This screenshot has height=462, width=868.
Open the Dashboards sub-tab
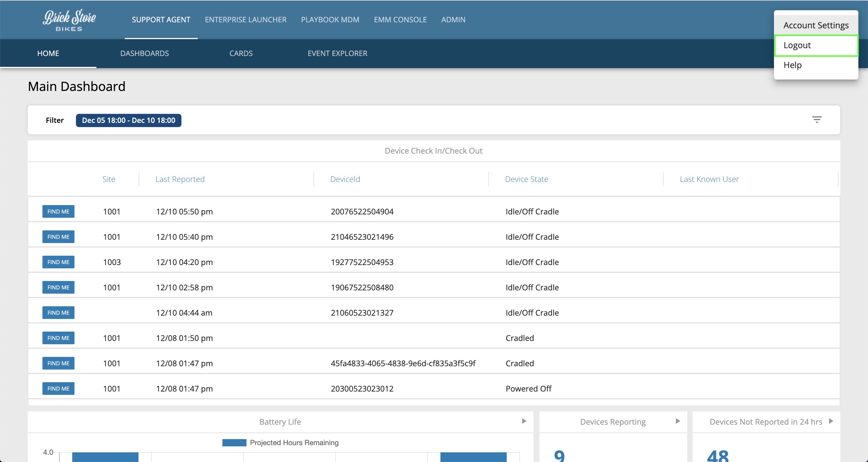coord(145,53)
